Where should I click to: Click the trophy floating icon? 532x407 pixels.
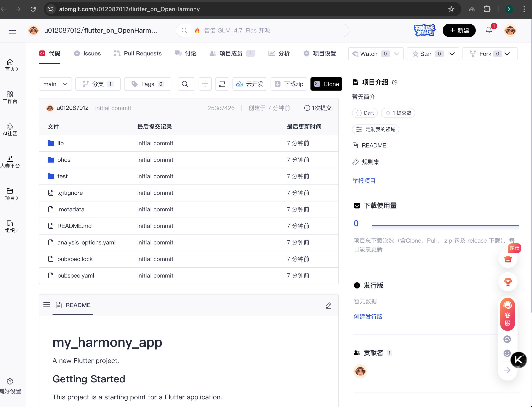point(508,282)
